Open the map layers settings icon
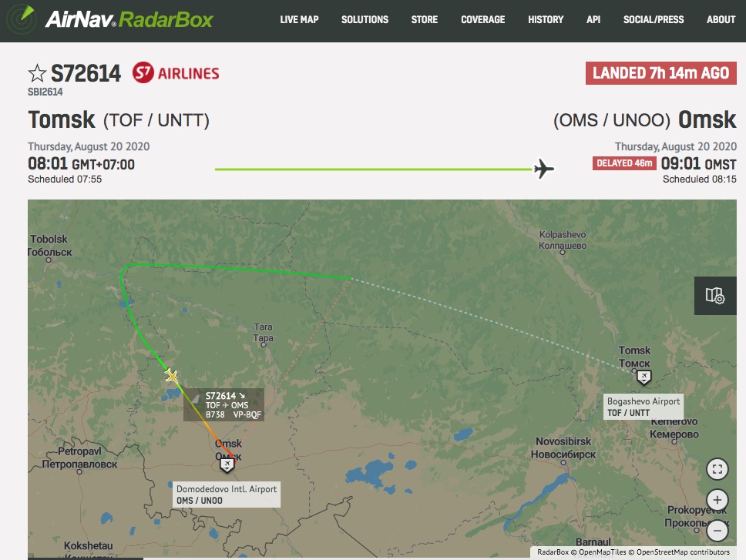746x560 pixels. pyautogui.click(x=715, y=295)
